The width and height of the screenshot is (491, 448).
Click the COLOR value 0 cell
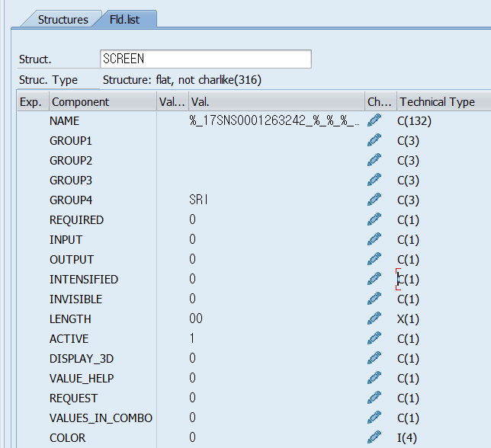192,437
